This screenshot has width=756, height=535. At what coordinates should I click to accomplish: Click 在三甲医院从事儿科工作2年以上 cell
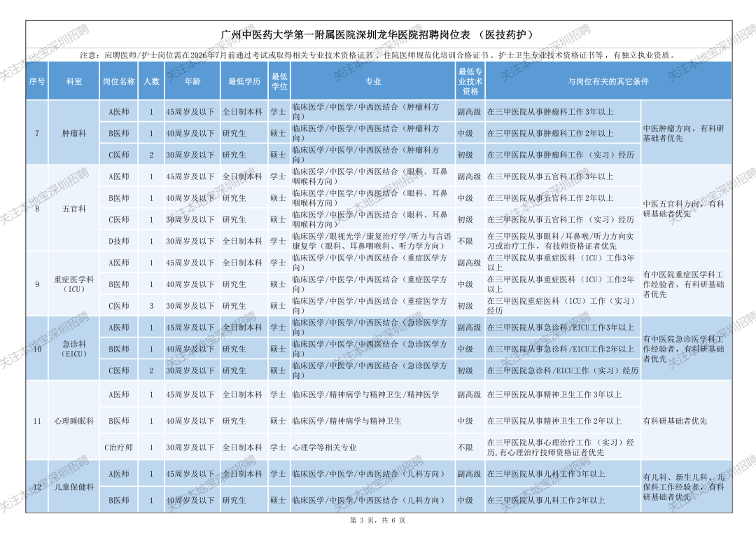point(563,500)
